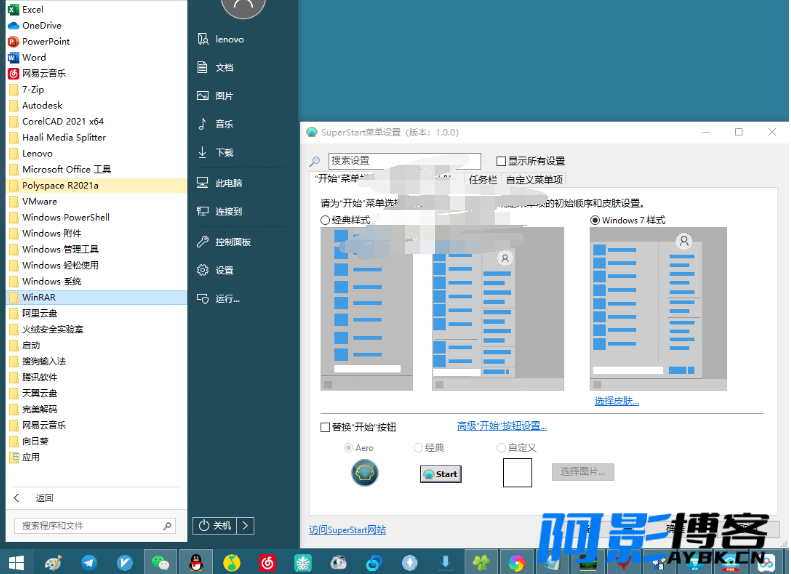Click the magnifier icon in SuperStart settings
The width and height of the screenshot is (791, 574).
(x=315, y=161)
